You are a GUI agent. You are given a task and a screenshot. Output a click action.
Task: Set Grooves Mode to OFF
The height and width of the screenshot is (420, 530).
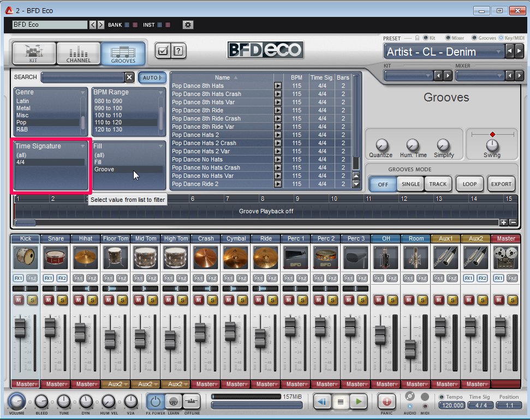[383, 184]
